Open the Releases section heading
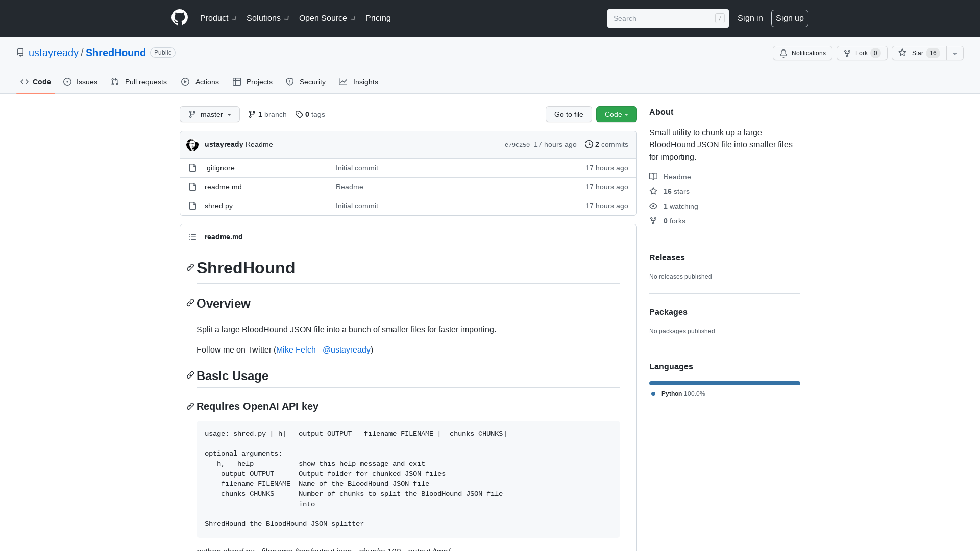 [667, 257]
